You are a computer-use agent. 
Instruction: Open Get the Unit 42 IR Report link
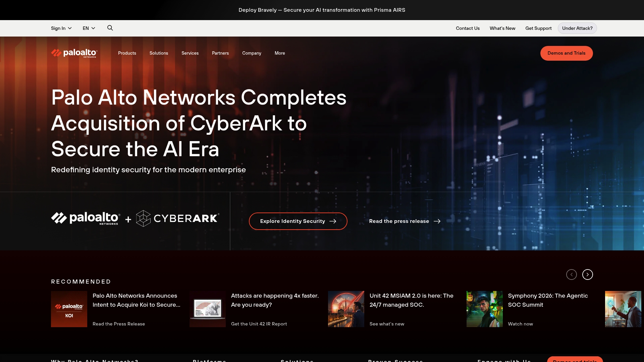click(x=259, y=324)
